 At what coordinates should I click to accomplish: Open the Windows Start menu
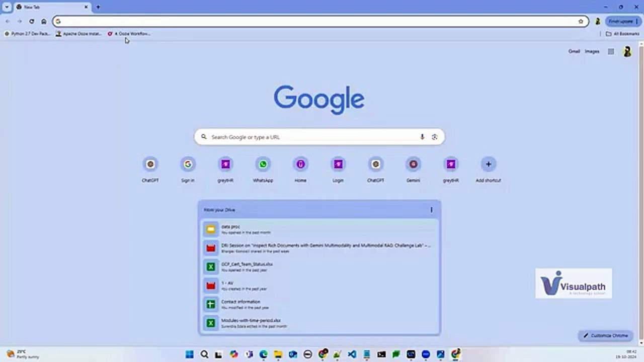(x=190, y=354)
